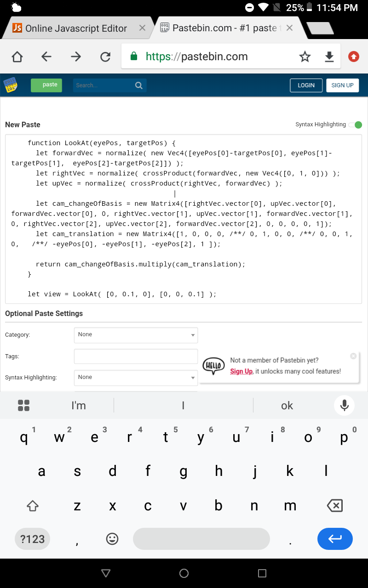The height and width of the screenshot is (588, 368).
Task: Reload the page with refresh icon
Action: tap(105, 57)
